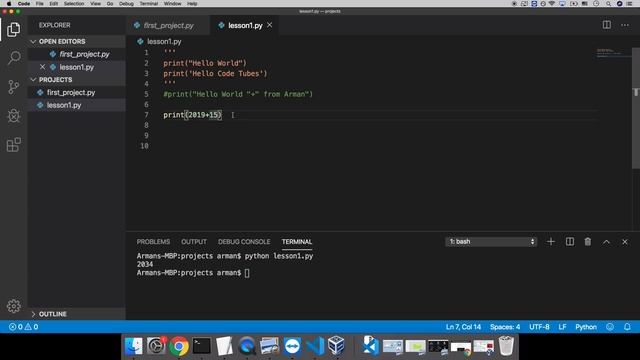Go to line via Ln 7, Col 14
The width and height of the screenshot is (640, 360).
click(463, 327)
